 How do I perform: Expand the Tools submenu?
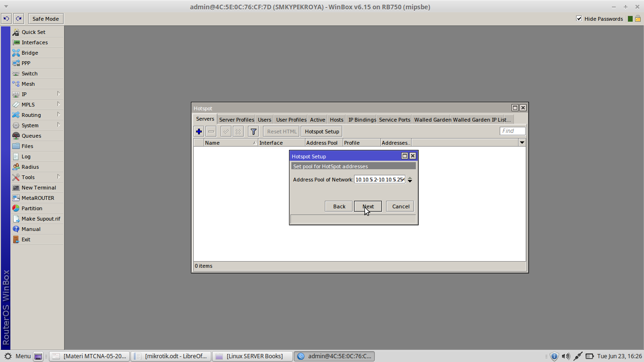pos(58,177)
